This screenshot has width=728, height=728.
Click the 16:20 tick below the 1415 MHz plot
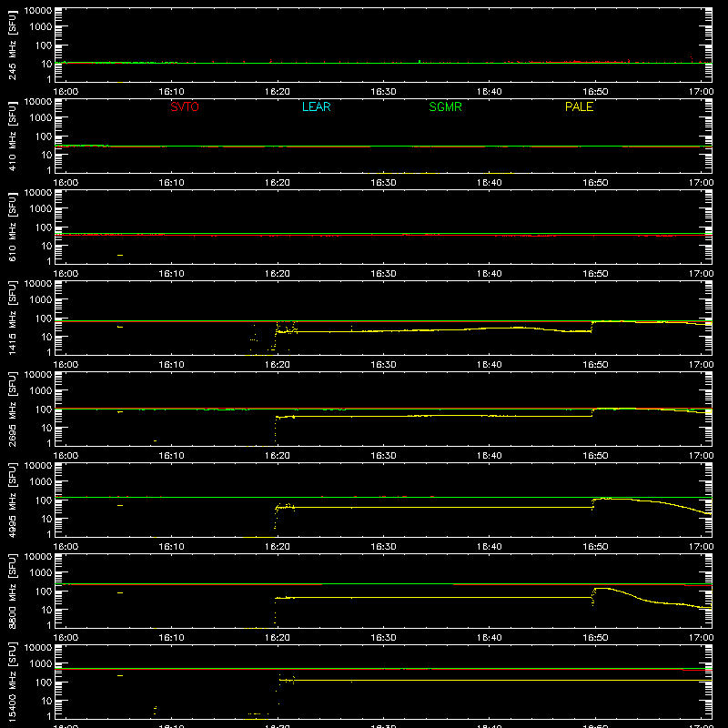click(x=278, y=365)
